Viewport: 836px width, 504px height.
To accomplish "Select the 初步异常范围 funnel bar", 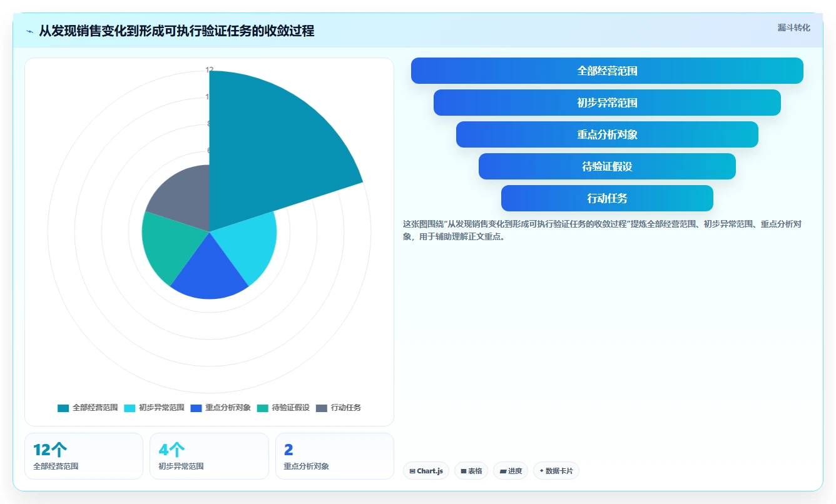I will tap(607, 103).
